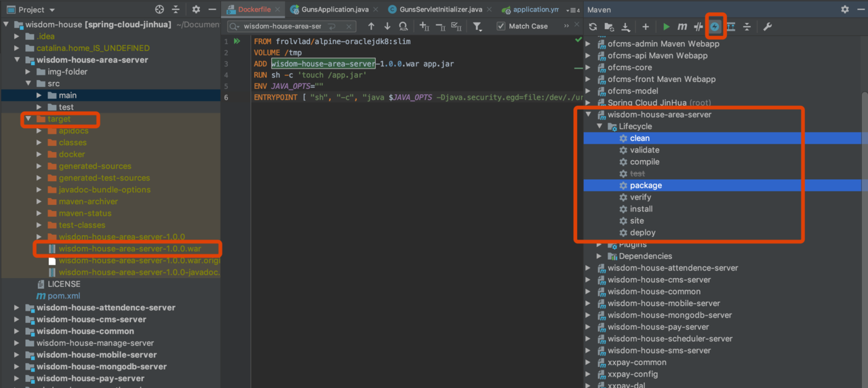Go to next search occurrence
This screenshot has width=868, height=388.
(387, 26)
